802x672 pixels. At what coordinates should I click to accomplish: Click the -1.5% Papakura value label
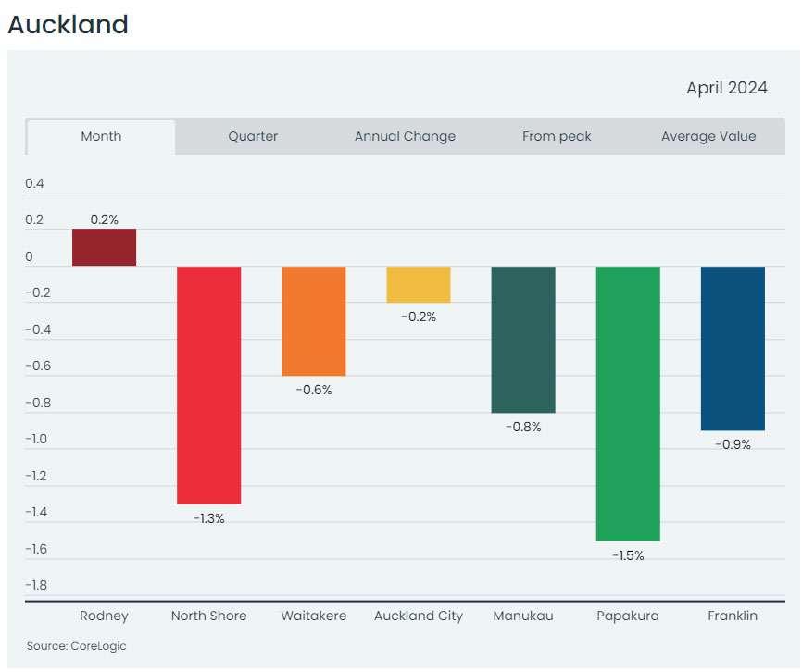[628, 555]
